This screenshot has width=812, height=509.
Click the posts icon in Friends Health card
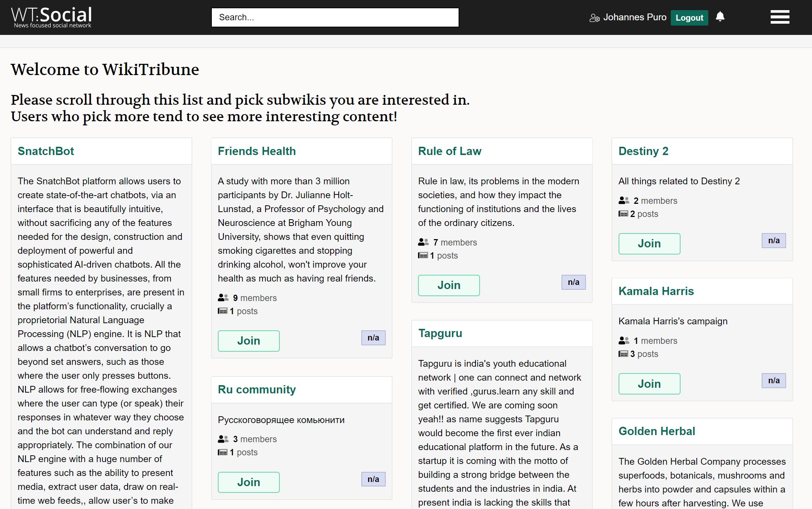click(x=223, y=311)
